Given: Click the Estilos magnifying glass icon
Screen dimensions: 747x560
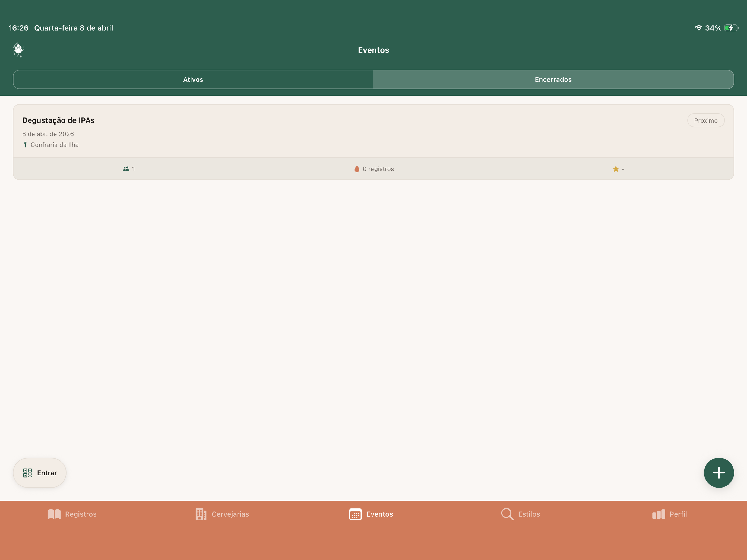Looking at the screenshot, I should [507, 514].
